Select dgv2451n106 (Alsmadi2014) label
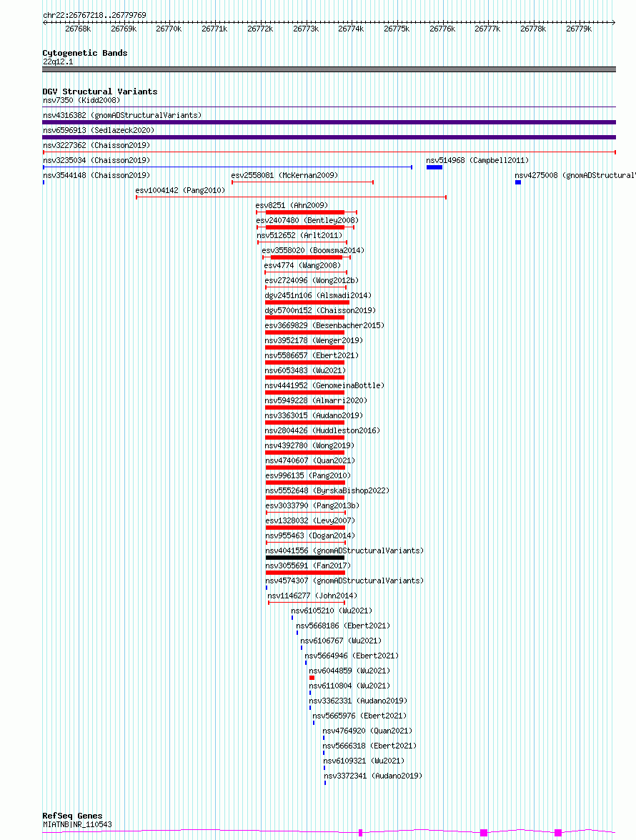636x840 pixels. [x=318, y=295]
